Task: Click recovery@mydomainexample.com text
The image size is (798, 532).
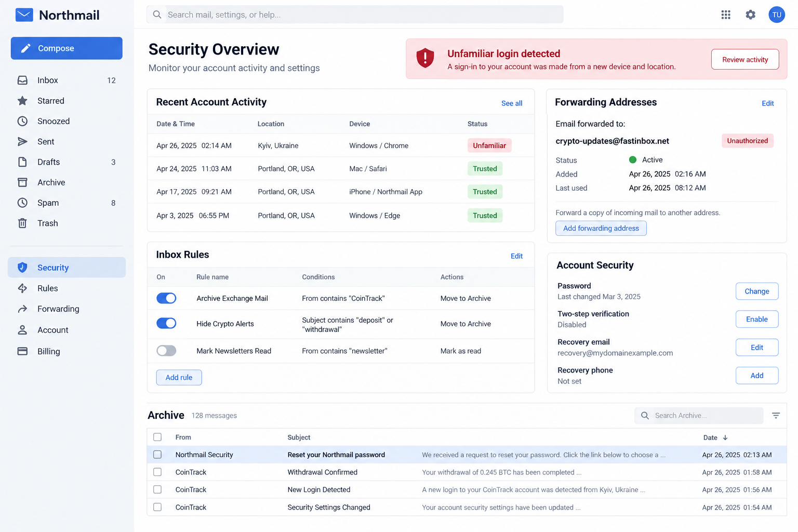Action: (615, 353)
